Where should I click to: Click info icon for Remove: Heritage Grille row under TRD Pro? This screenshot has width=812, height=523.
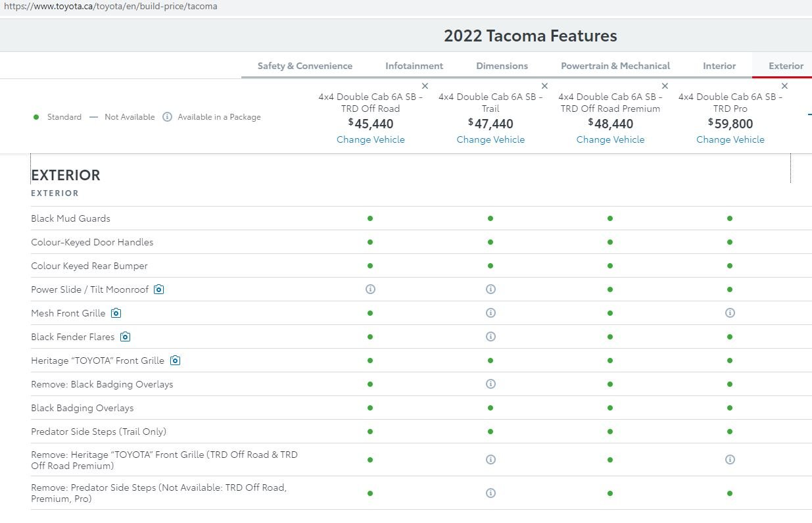pos(730,460)
